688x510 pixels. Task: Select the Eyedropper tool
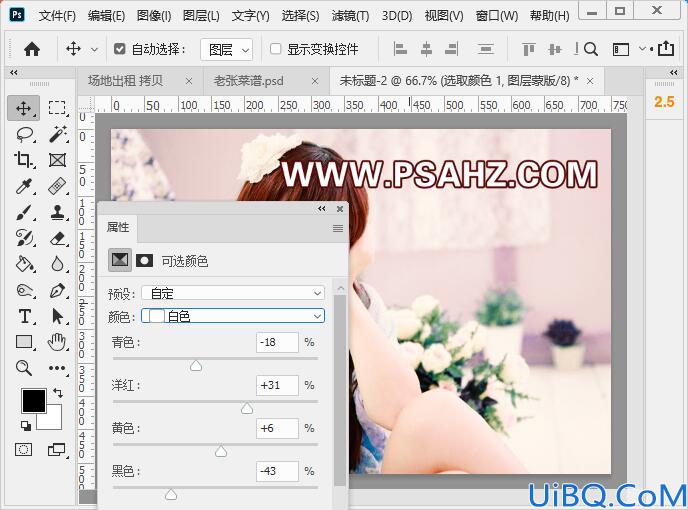24,186
